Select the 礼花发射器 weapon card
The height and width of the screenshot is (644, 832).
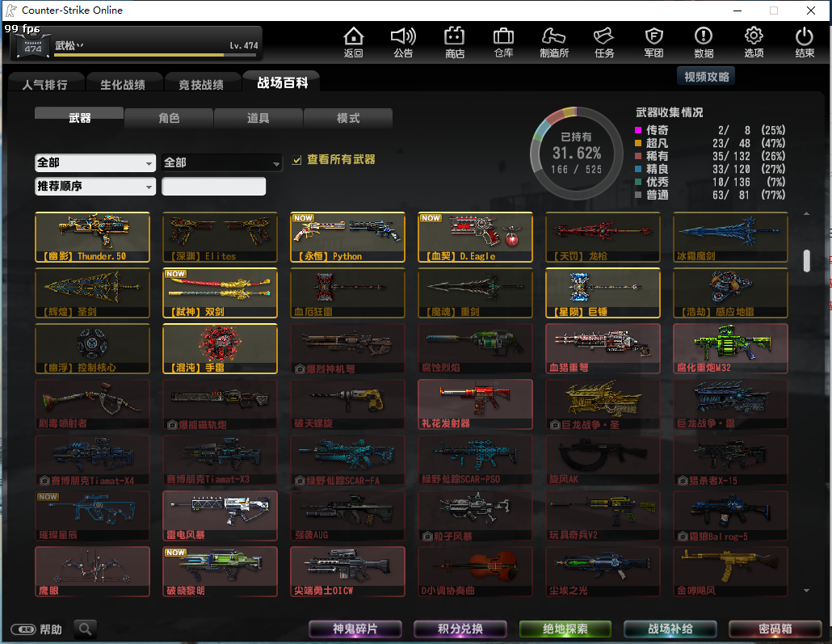(476, 405)
